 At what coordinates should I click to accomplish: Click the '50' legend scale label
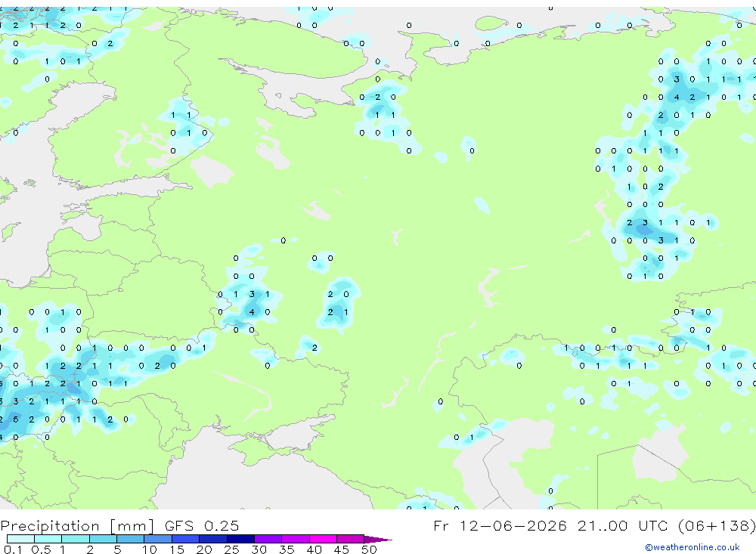(x=369, y=549)
